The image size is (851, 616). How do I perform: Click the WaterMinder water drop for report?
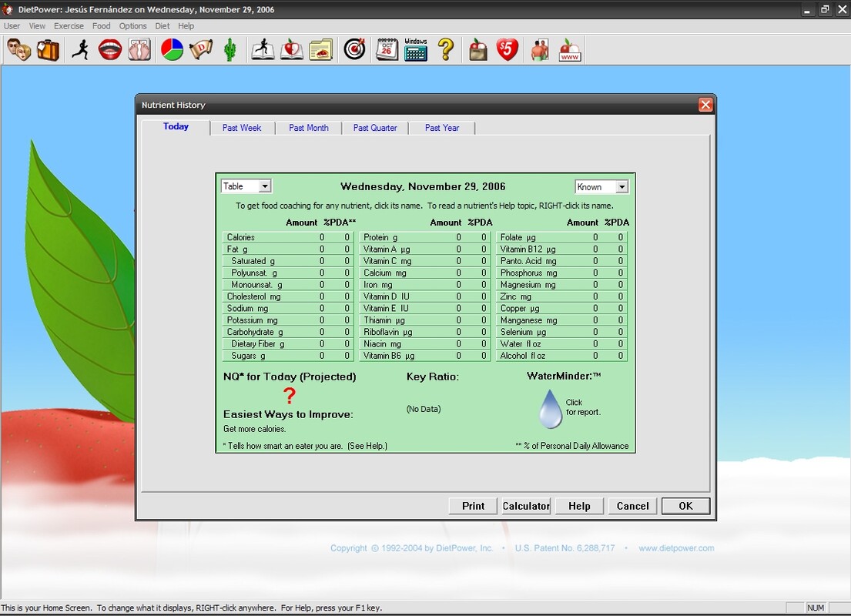[551, 408]
